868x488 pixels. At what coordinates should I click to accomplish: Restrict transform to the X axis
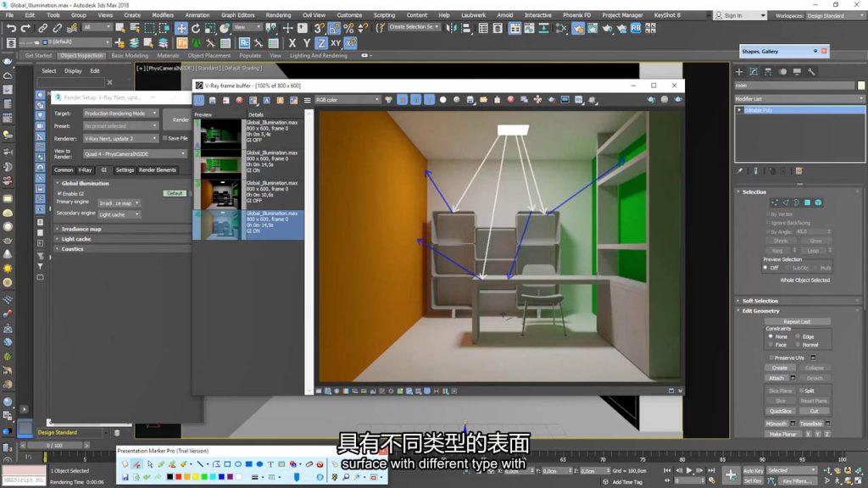pyautogui.click(x=292, y=43)
